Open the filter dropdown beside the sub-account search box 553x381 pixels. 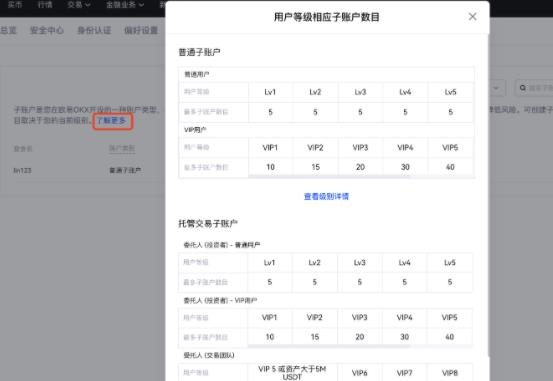496,88
